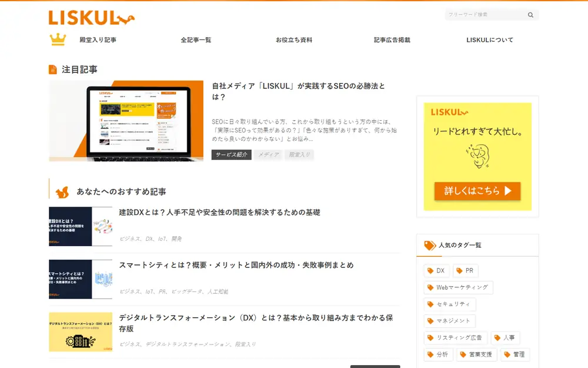Open the 全記事一覧 menu item
Viewport: 588px width, 368px height.
pyautogui.click(x=196, y=40)
